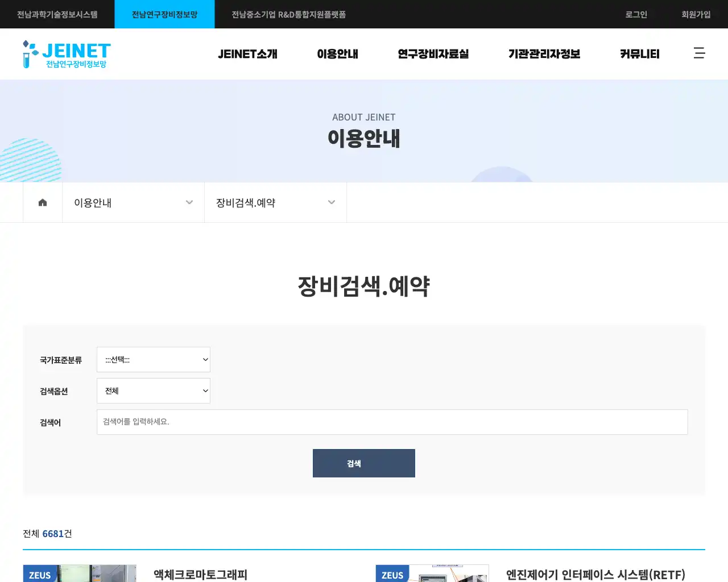Screen dimensions: 728x582
Task: Open the 커뮤니티 menu
Action: click(x=639, y=54)
